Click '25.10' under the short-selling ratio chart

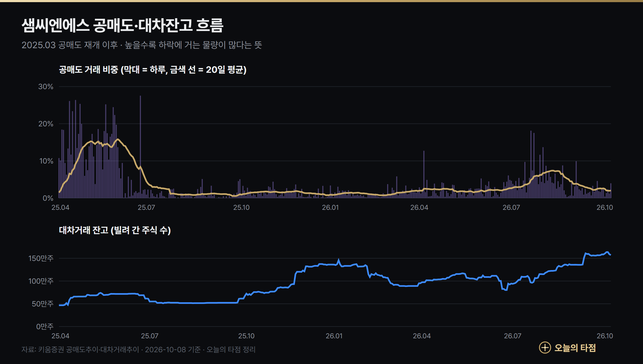click(241, 207)
